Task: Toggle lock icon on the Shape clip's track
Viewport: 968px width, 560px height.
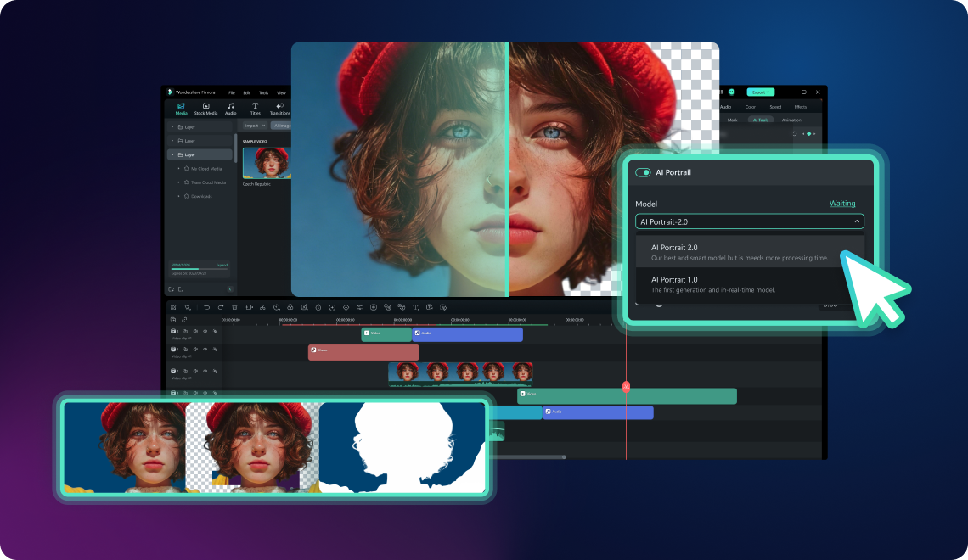Action: pyautogui.click(x=185, y=349)
